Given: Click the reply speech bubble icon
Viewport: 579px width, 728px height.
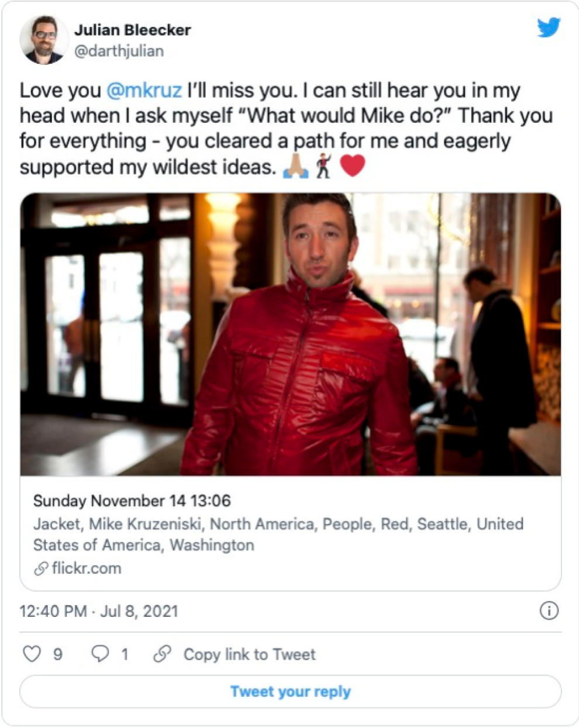Looking at the screenshot, I should pyautogui.click(x=101, y=654).
